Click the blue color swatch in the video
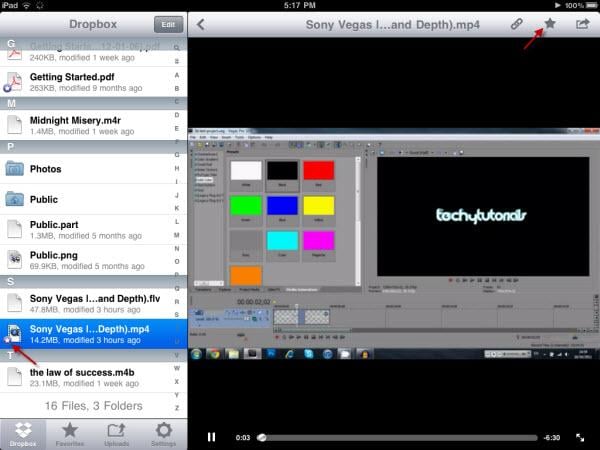This screenshot has height=450, width=600. [282, 206]
